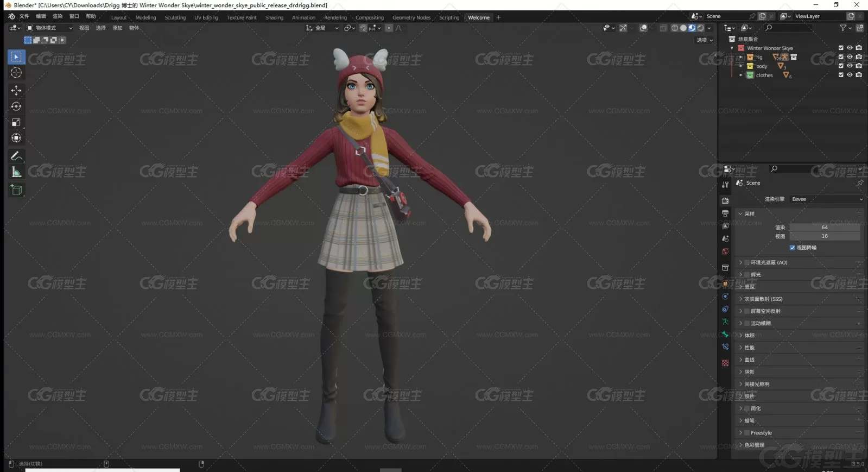
Task: Disable clothes collection in renders
Action: [x=859, y=75]
